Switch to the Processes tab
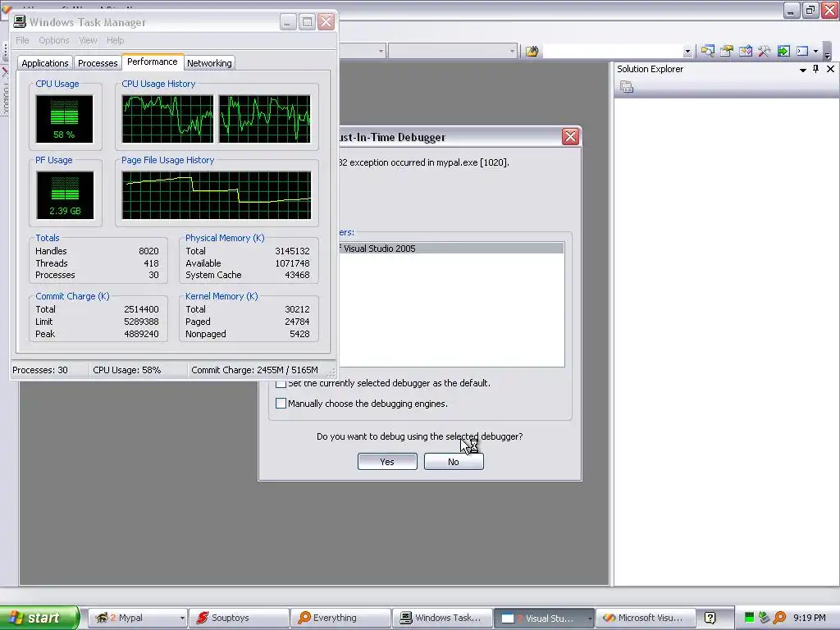The height and width of the screenshot is (630, 840). [98, 63]
